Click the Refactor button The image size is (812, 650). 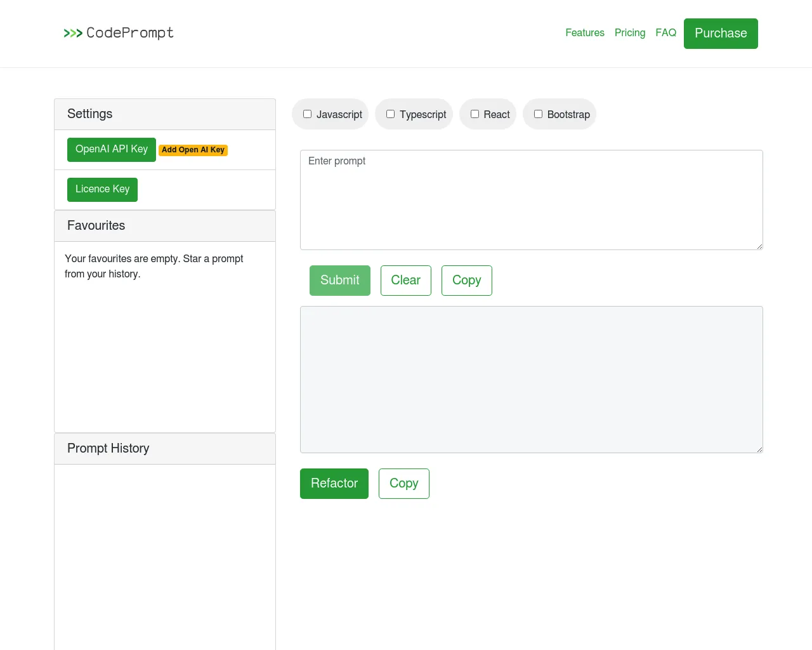(x=334, y=483)
